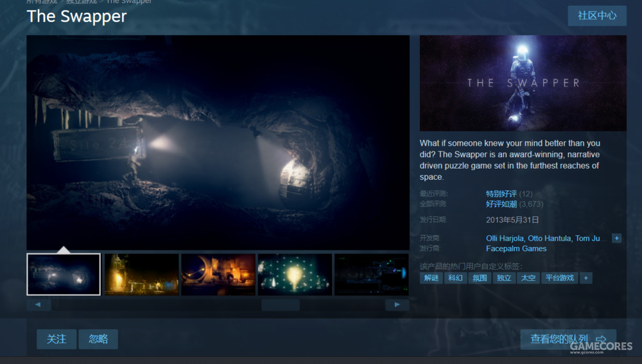Viewport: 642px width, 364px height.
Task: Click The Swapper header capsule image
Action: pos(523,83)
